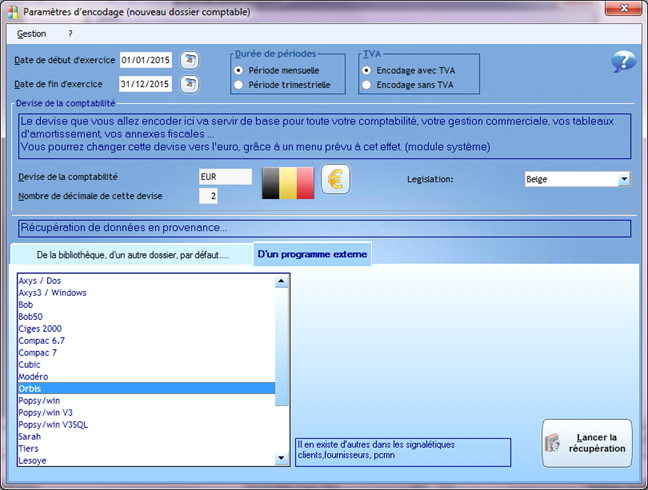Open calendar for exercise start date

point(190,60)
